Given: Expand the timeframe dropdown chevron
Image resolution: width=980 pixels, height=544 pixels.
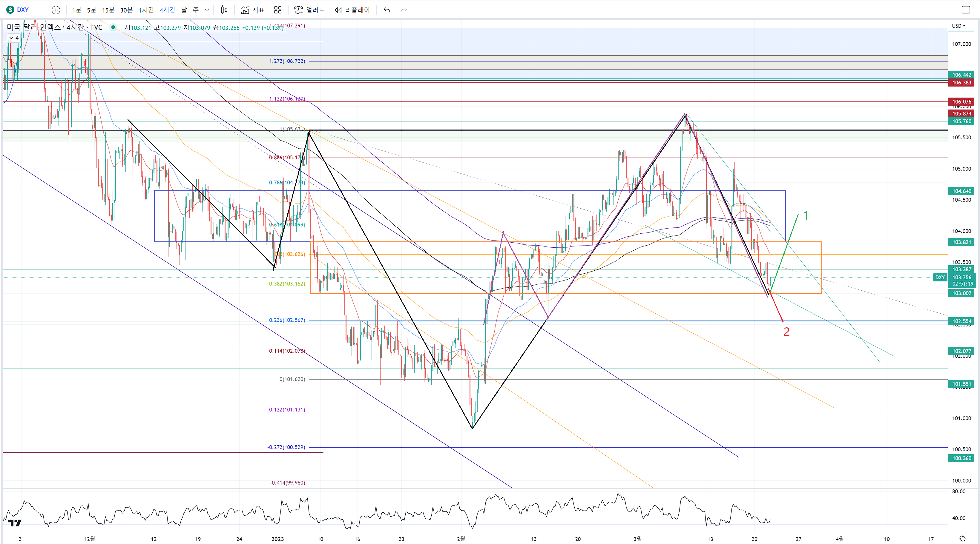Looking at the screenshot, I should (x=207, y=10).
